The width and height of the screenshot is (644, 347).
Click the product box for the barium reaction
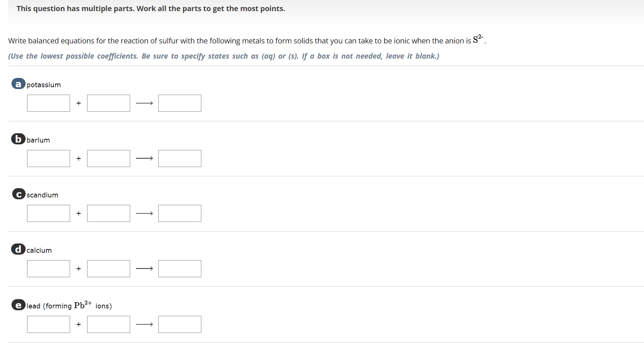pos(179,158)
